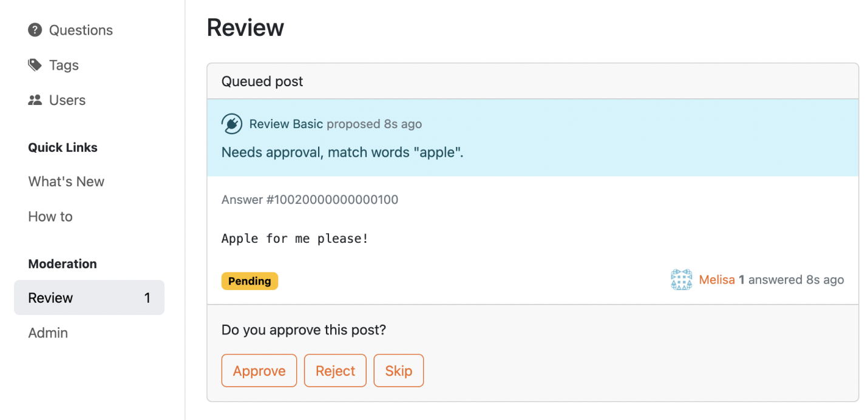Approve the queued post
Screen dimensions: 868x420
coord(259,370)
